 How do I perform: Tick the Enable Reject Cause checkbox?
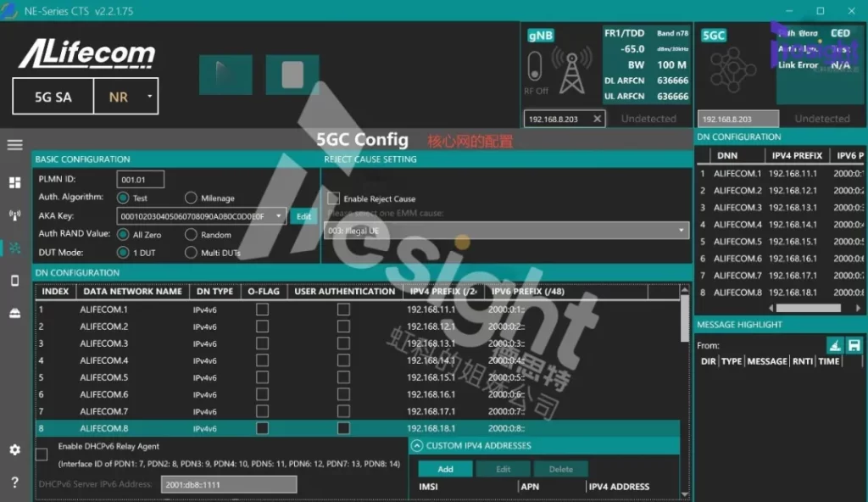point(334,198)
